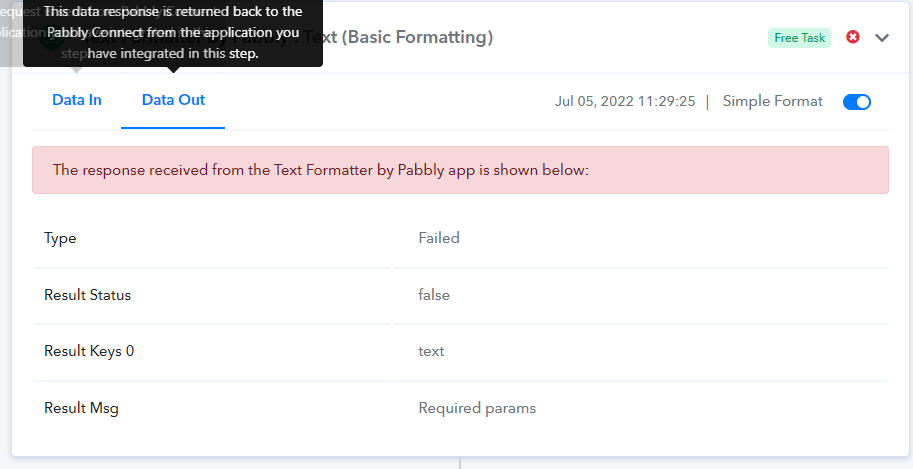Screen dimensions: 913x469
Task: Click the text value for Result Keys 0
Action: point(431,351)
